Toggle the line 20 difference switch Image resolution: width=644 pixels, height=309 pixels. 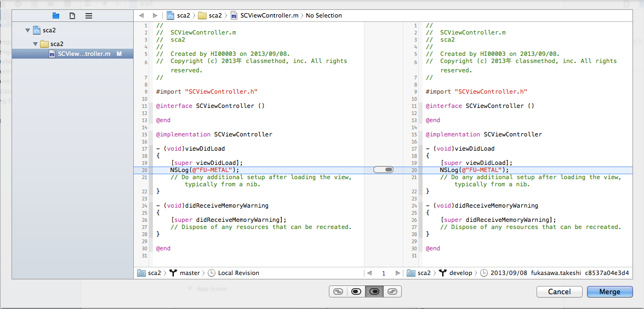tap(384, 169)
